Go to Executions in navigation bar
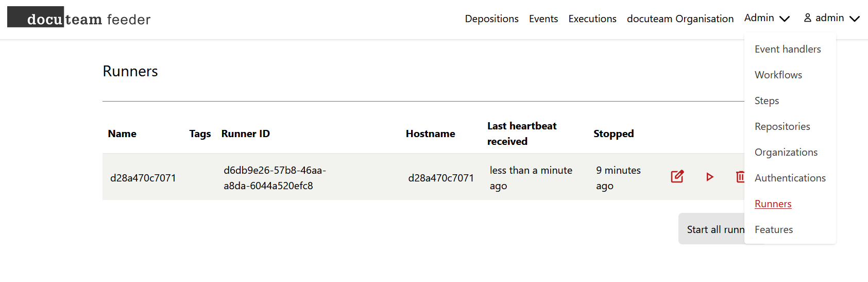The width and height of the screenshot is (868, 282). [x=592, y=19]
